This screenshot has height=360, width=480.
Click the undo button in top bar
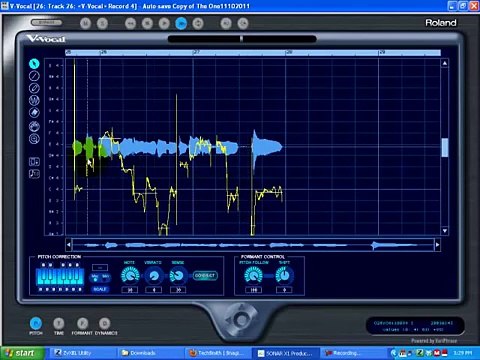point(226,23)
